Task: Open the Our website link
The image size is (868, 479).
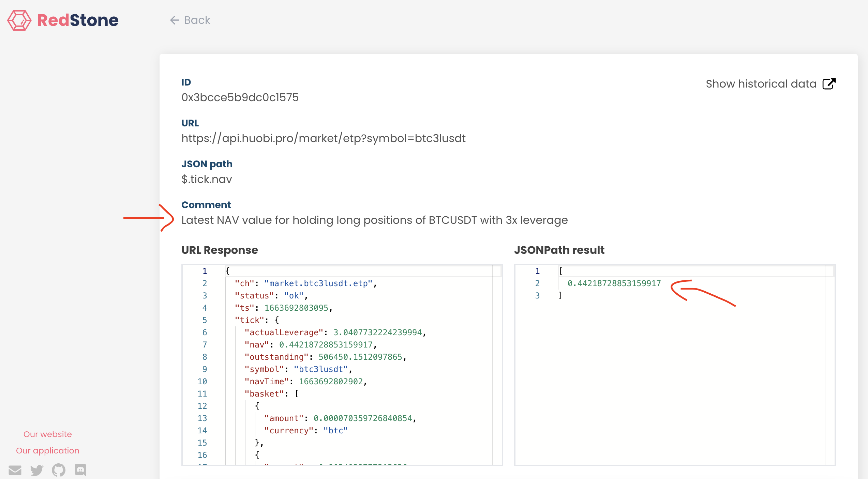Action: point(47,434)
